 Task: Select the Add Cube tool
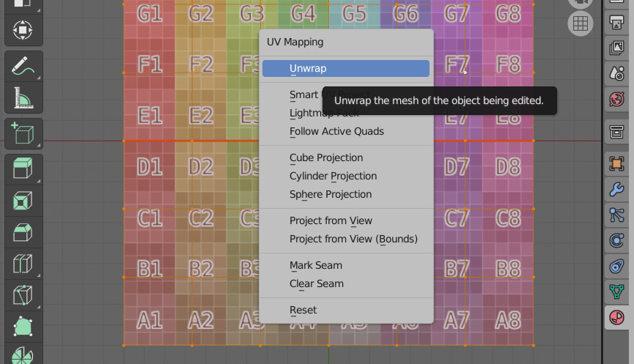pos(23,134)
